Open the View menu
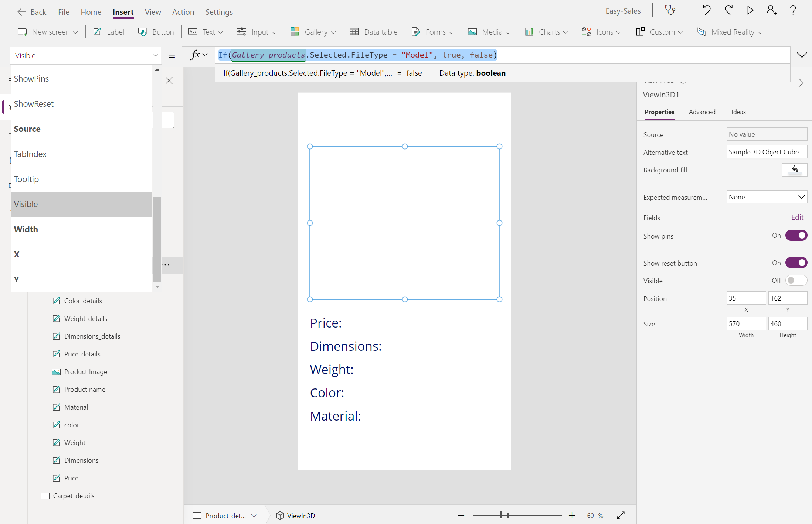812x524 pixels. [x=153, y=12]
